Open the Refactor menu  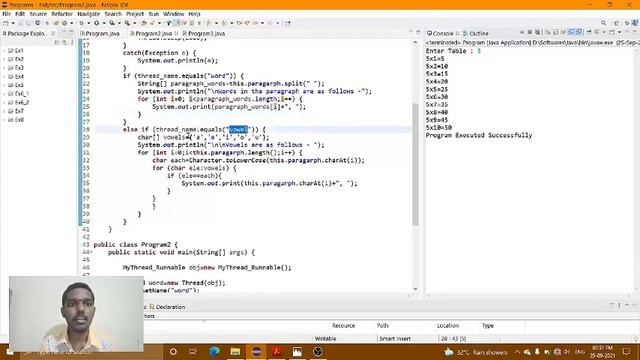coord(62,14)
